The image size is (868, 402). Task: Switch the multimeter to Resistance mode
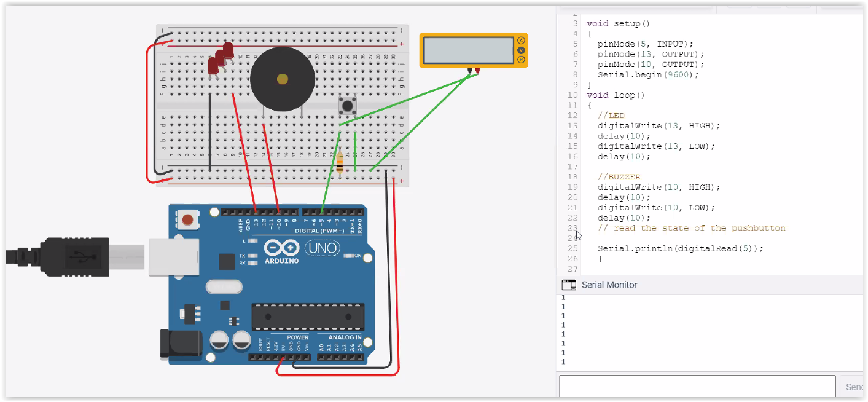(521, 59)
